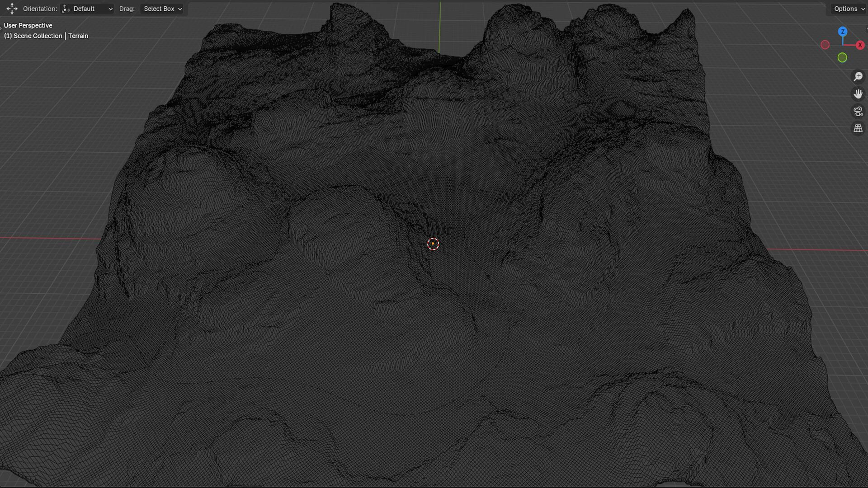Viewport: 868px width, 488px height.
Task: Click the green Y axis line at top
Action: (x=440, y=27)
